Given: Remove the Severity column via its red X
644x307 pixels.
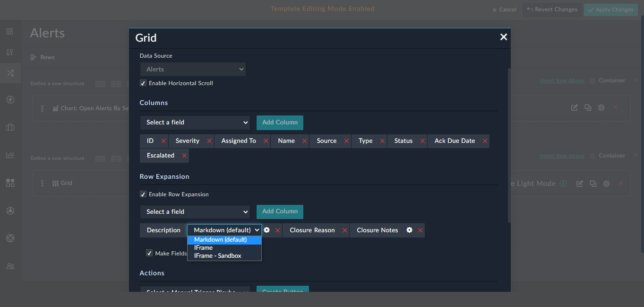Looking at the screenshot, I should (x=209, y=140).
